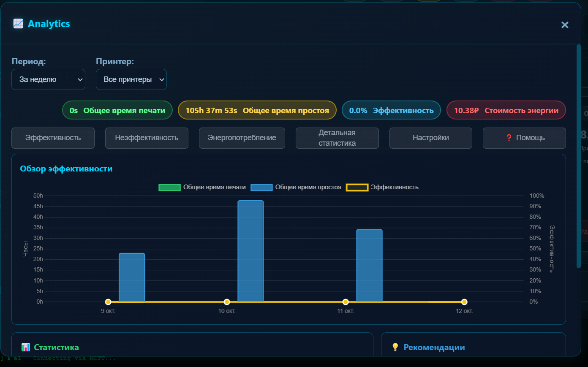Open the 'За неделю' period dropdown

tap(48, 79)
